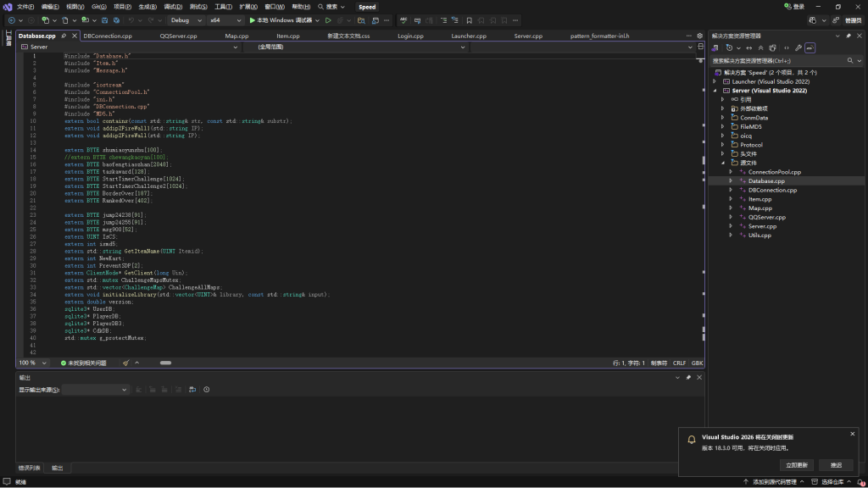
Task: Click 推迟 button in update notification
Action: click(x=836, y=465)
